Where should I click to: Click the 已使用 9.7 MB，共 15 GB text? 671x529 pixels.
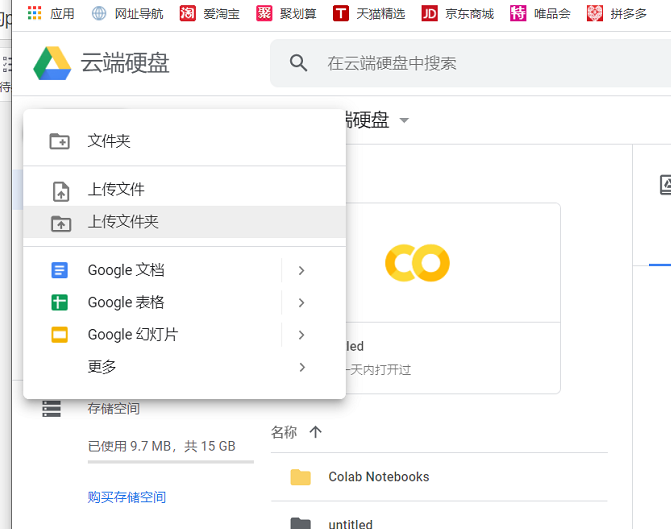pyautogui.click(x=162, y=446)
